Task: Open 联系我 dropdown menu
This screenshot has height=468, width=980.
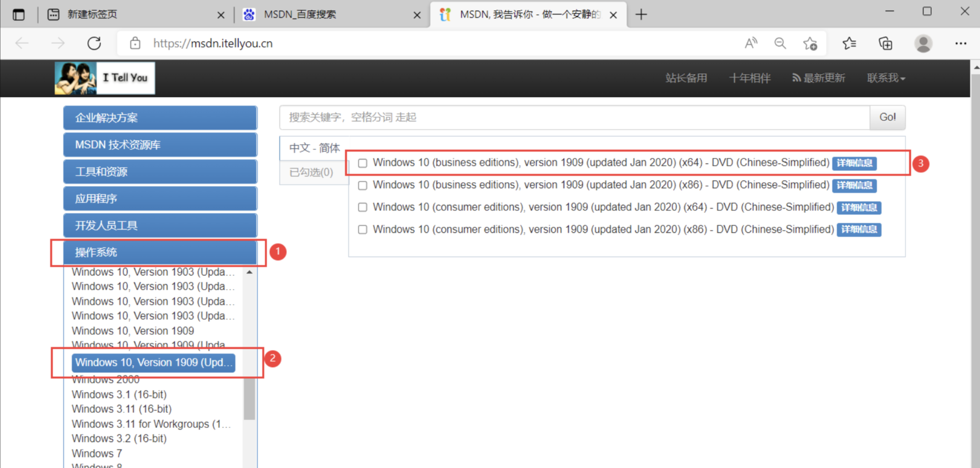Action: pyautogui.click(x=886, y=78)
